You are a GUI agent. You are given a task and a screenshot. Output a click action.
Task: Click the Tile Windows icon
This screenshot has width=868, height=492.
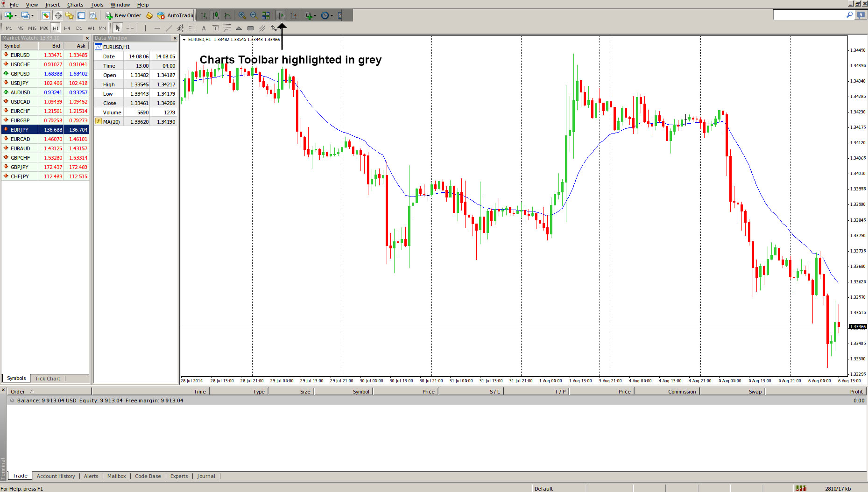[x=266, y=15]
